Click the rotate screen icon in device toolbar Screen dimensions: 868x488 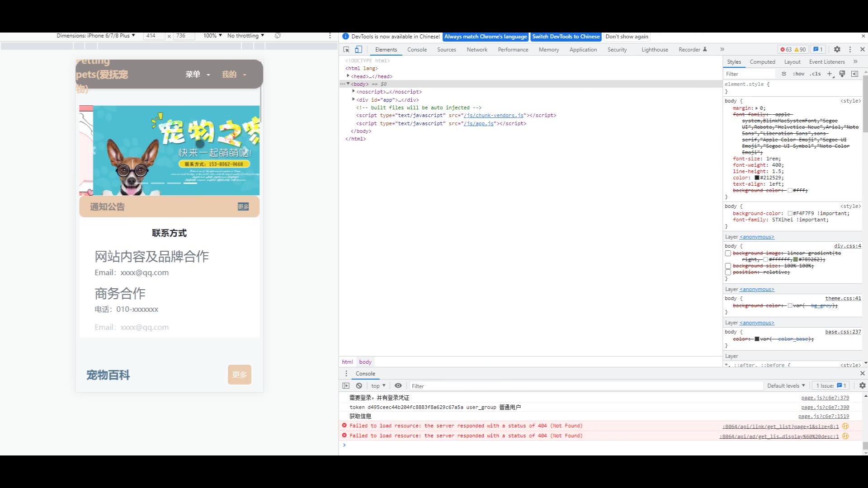278,36
